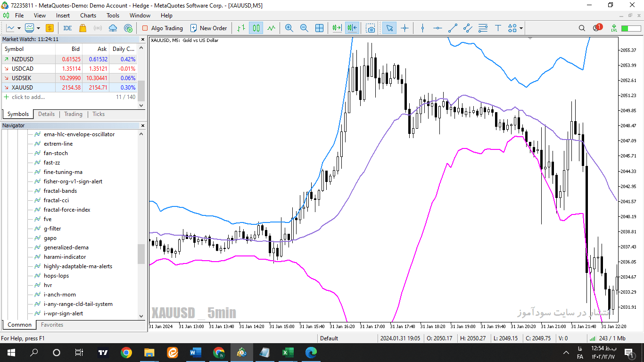Click the Algo Trading button
Viewport: 644px width, 362px height.
click(x=162, y=28)
